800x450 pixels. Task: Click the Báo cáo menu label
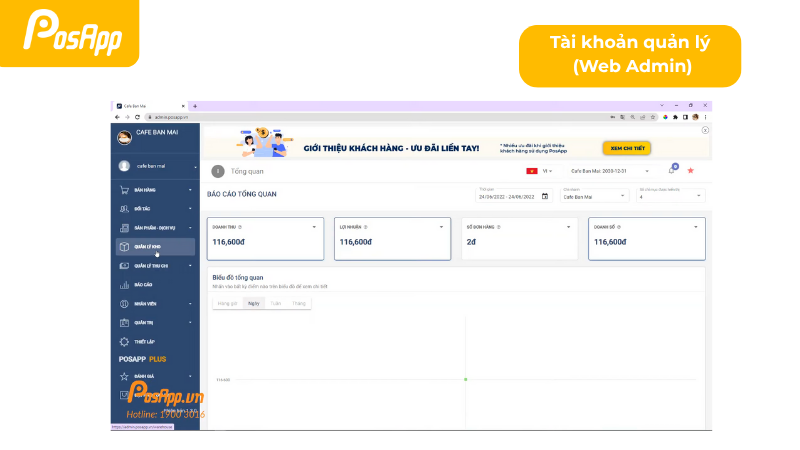[143, 285]
